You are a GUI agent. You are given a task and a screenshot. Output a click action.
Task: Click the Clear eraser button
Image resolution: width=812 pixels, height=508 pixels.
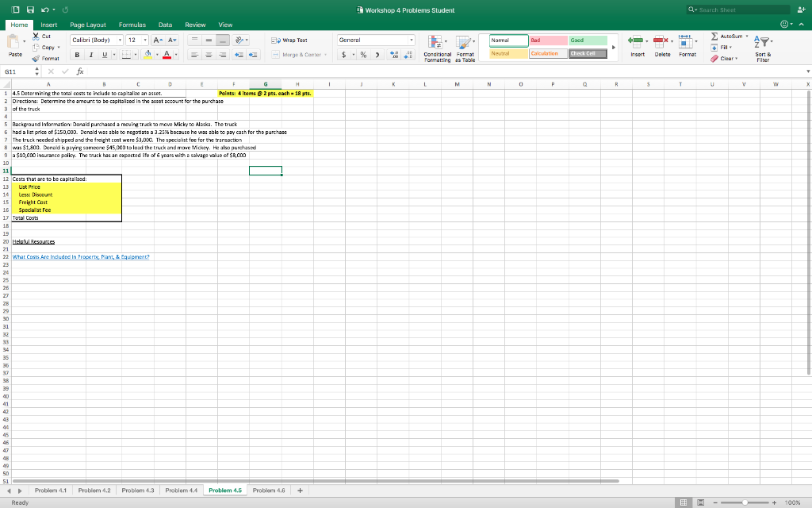coord(724,59)
